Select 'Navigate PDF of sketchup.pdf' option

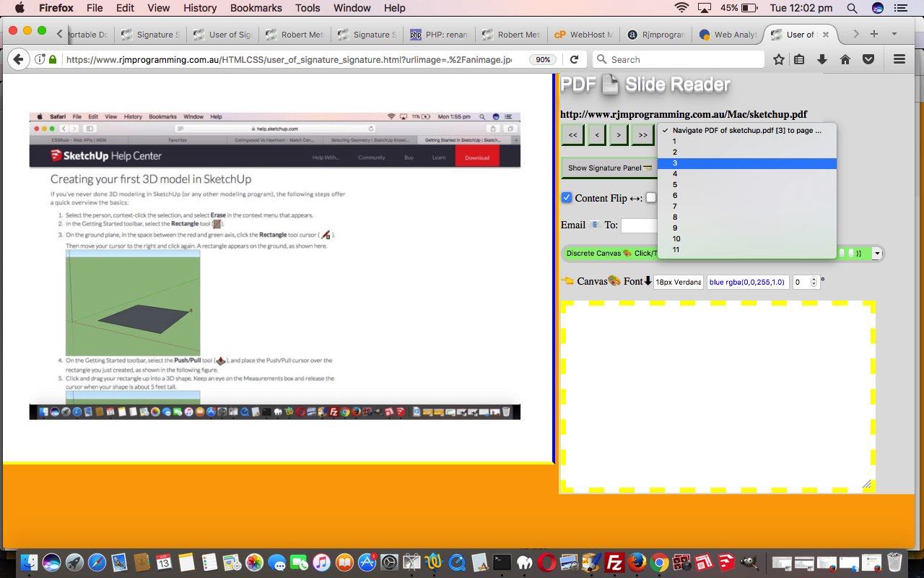pos(747,131)
